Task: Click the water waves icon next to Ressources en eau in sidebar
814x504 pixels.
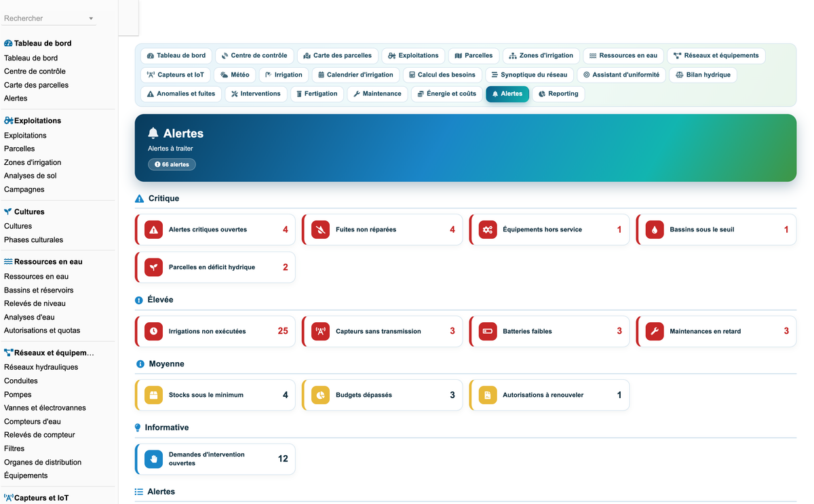Action: 8,262
